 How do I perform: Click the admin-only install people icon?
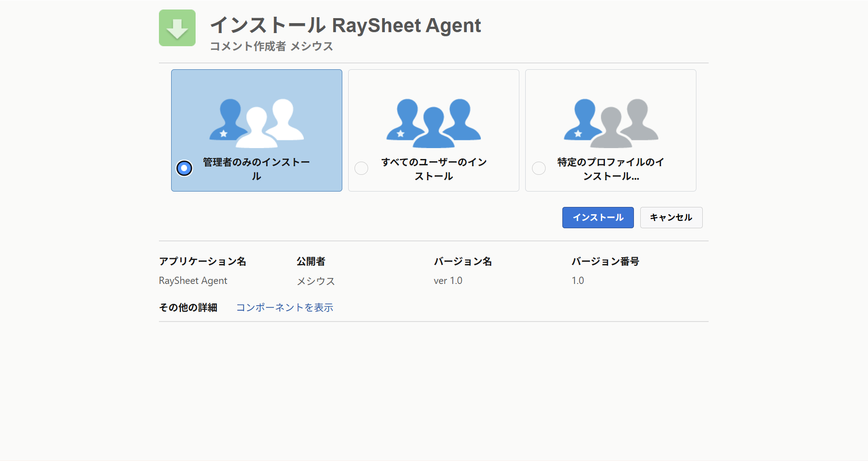(256, 123)
